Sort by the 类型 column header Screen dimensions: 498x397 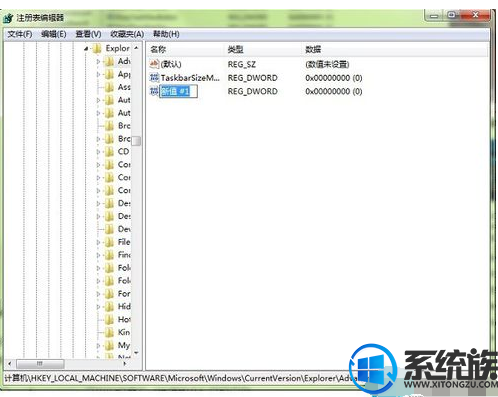pyautogui.click(x=263, y=50)
